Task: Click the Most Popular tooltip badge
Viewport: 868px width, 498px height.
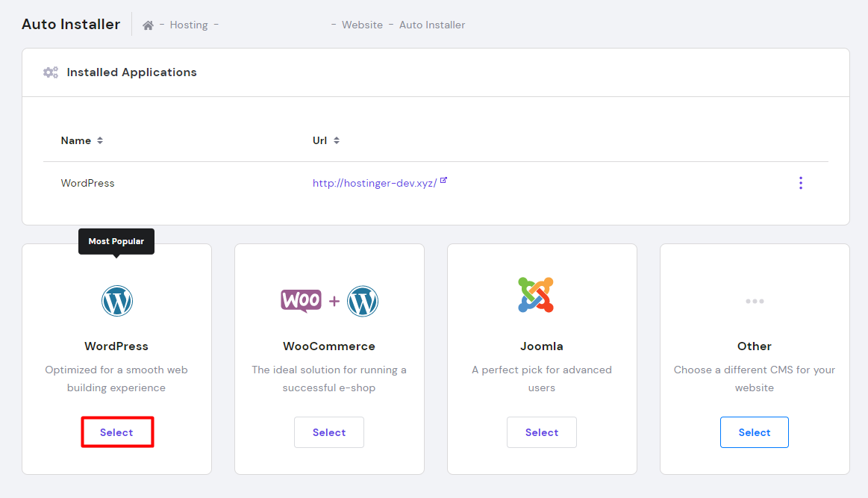Action: point(116,241)
